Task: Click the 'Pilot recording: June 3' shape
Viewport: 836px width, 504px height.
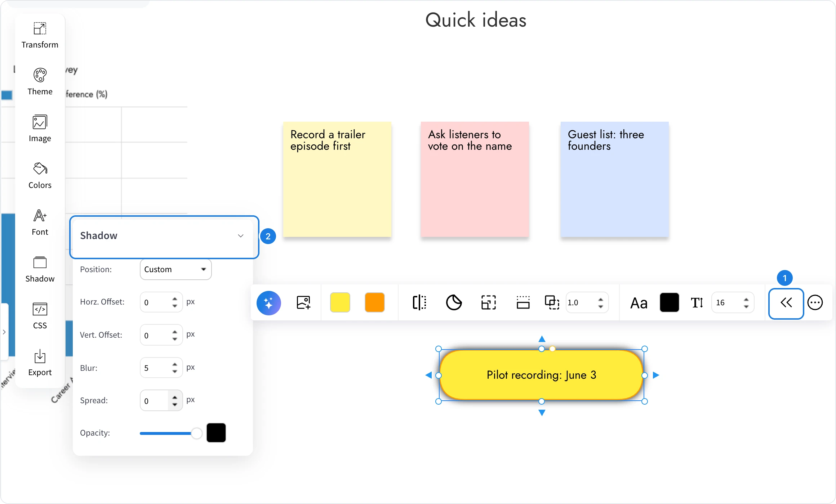Action: [x=542, y=375]
